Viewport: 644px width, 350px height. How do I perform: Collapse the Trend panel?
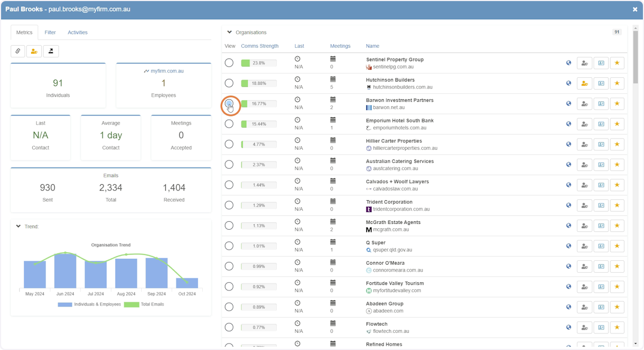[x=18, y=227]
